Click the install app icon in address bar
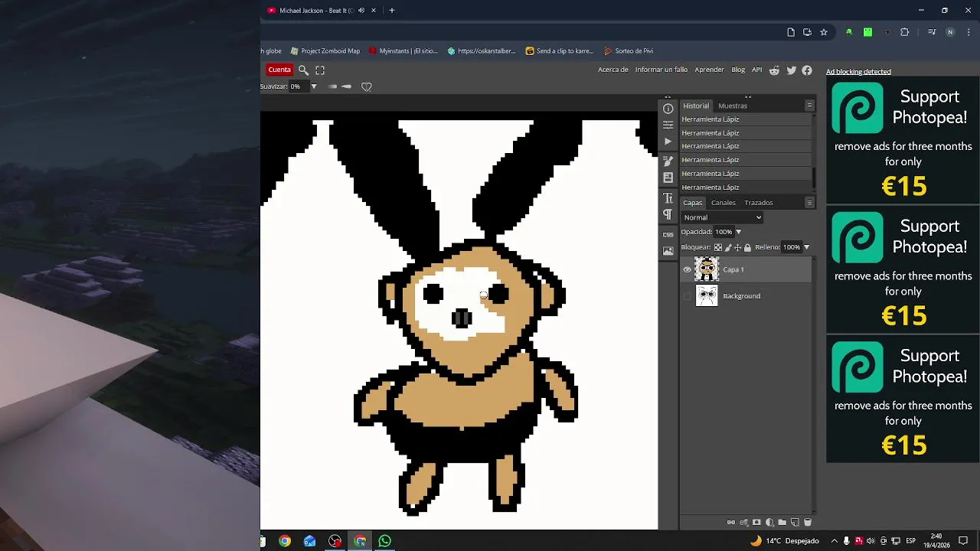The height and width of the screenshot is (551, 980). (807, 32)
